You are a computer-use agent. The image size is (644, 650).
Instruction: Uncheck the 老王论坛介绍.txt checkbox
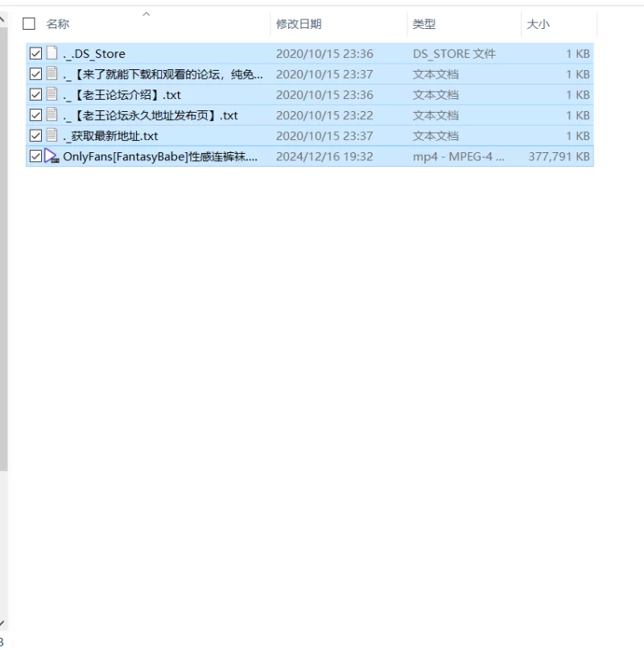pyautogui.click(x=35, y=94)
